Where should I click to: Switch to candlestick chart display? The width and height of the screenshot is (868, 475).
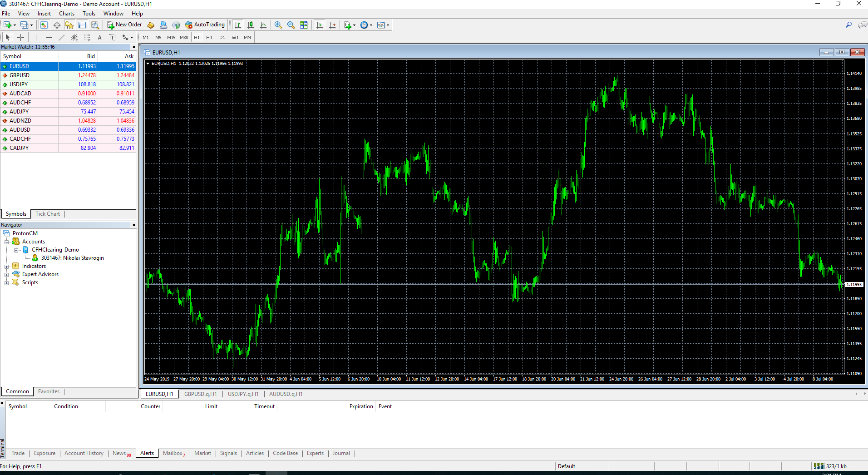pyautogui.click(x=250, y=25)
